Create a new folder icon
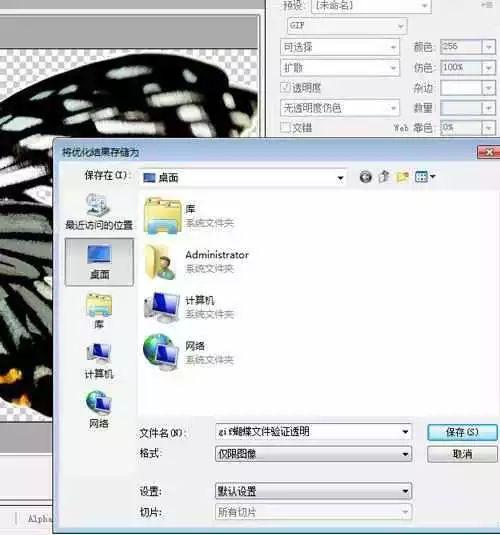Viewport: 500px width, 535px height. coord(402,177)
